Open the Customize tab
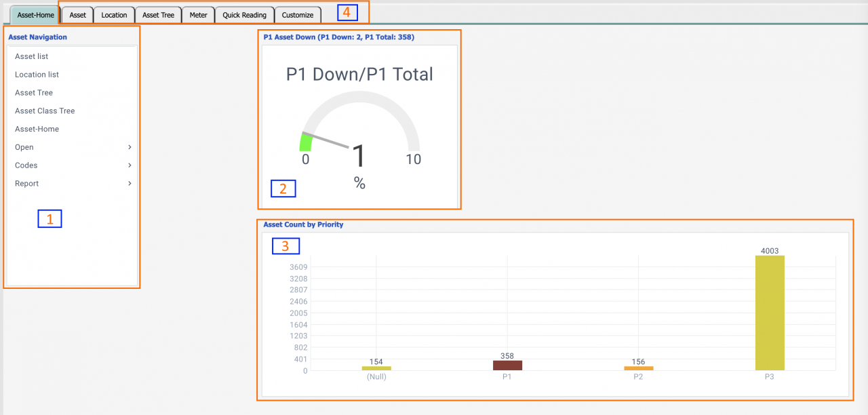 pos(298,15)
